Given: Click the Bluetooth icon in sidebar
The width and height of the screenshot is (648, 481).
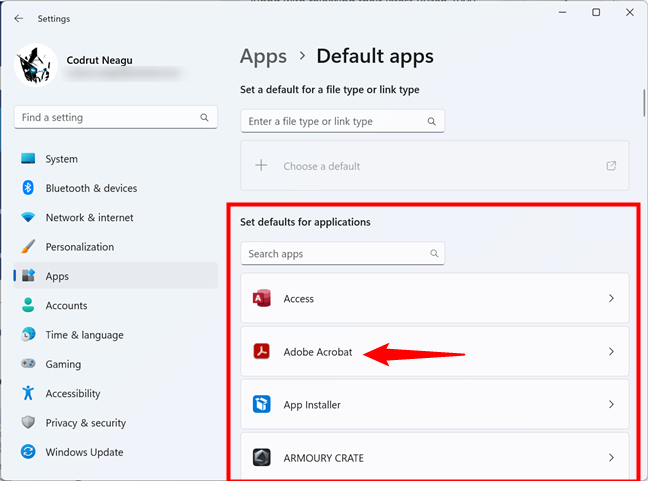Looking at the screenshot, I should (28, 188).
